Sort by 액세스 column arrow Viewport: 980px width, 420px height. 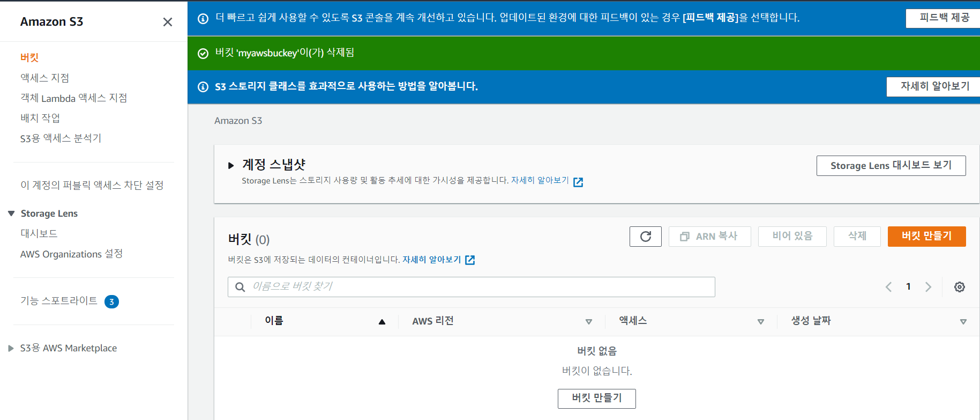click(x=761, y=322)
